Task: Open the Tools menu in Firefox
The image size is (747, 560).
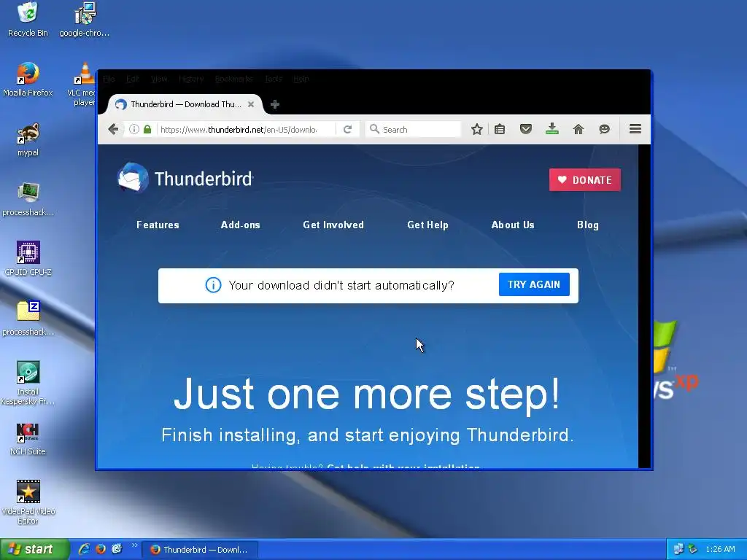Action: coord(274,79)
